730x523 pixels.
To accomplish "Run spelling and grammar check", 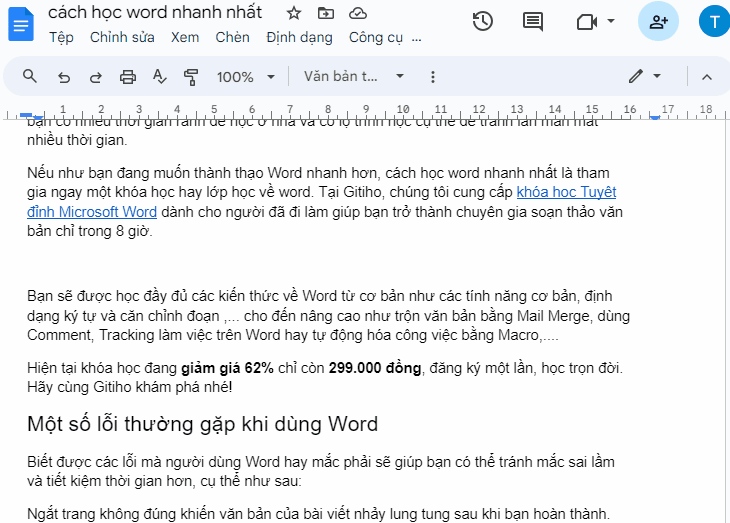I will pyautogui.click(x=160, y=77).
